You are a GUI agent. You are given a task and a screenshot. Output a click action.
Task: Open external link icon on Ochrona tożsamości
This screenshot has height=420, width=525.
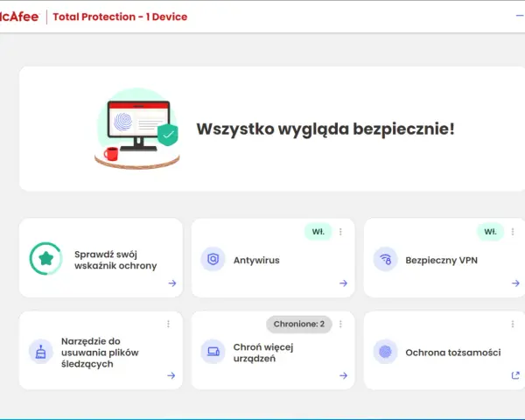[515, 375]
